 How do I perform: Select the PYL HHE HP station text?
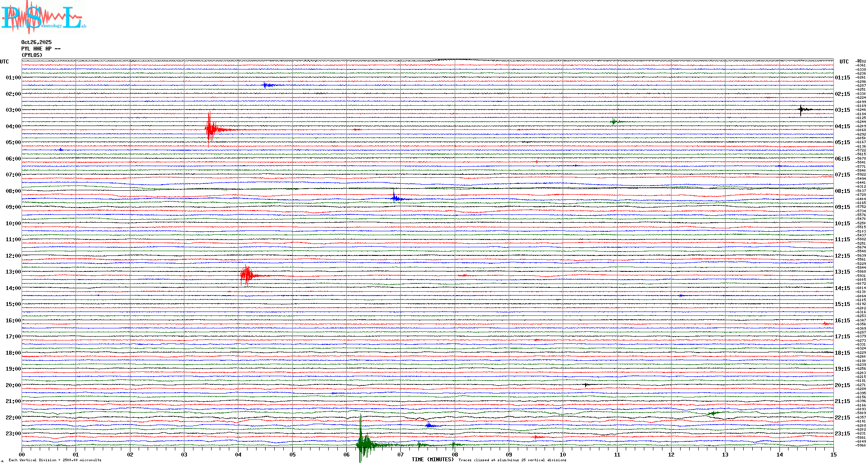click(x=41, y=49)
